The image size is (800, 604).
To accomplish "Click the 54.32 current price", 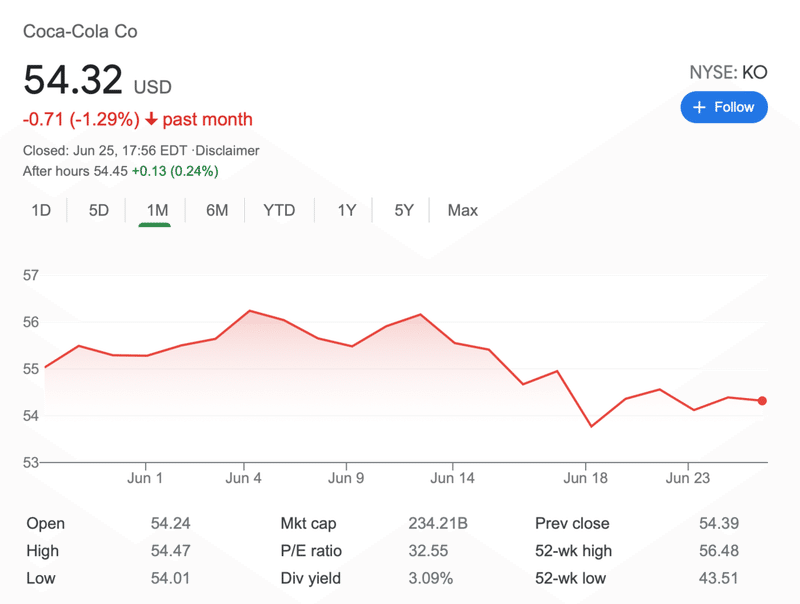I will tap(73, 80).
